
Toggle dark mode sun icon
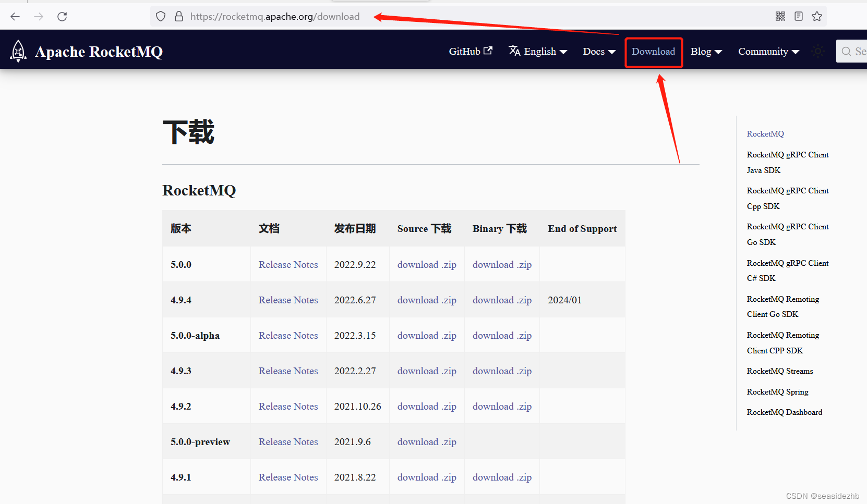coord(818,51)
